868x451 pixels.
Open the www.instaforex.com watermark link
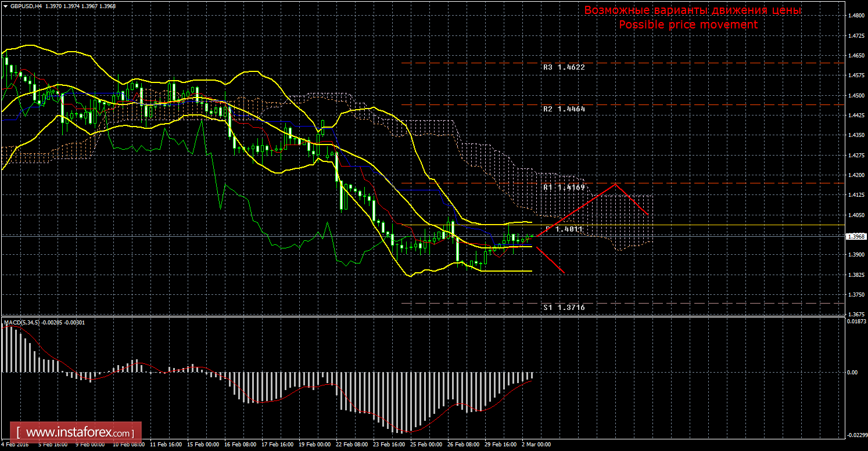(78, 433)
